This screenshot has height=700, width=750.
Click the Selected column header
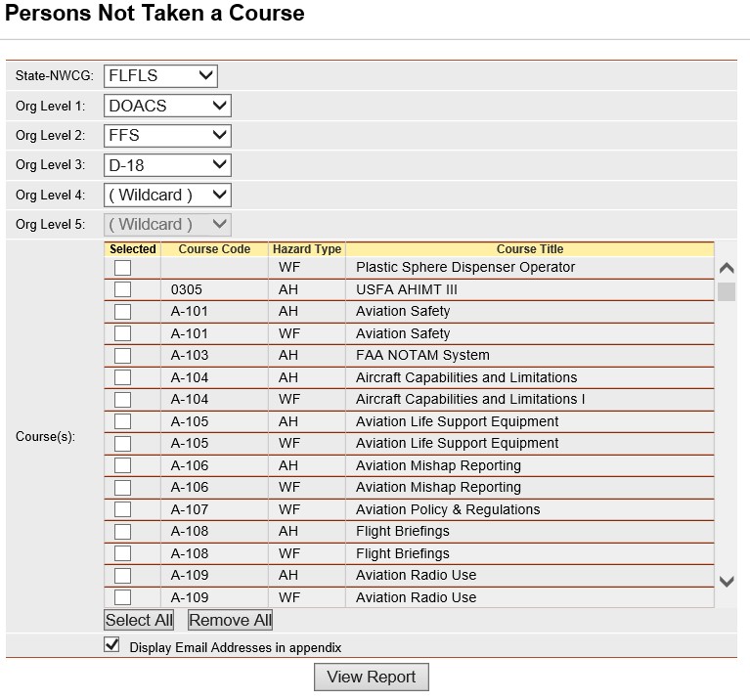coord(132,249)
